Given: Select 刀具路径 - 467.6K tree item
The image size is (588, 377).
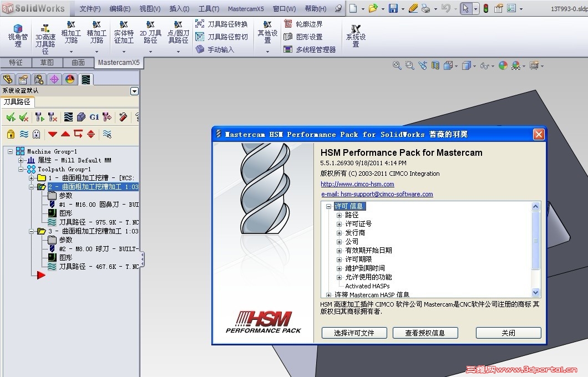Looking at the screenshot, I should (x=94, y=267).
